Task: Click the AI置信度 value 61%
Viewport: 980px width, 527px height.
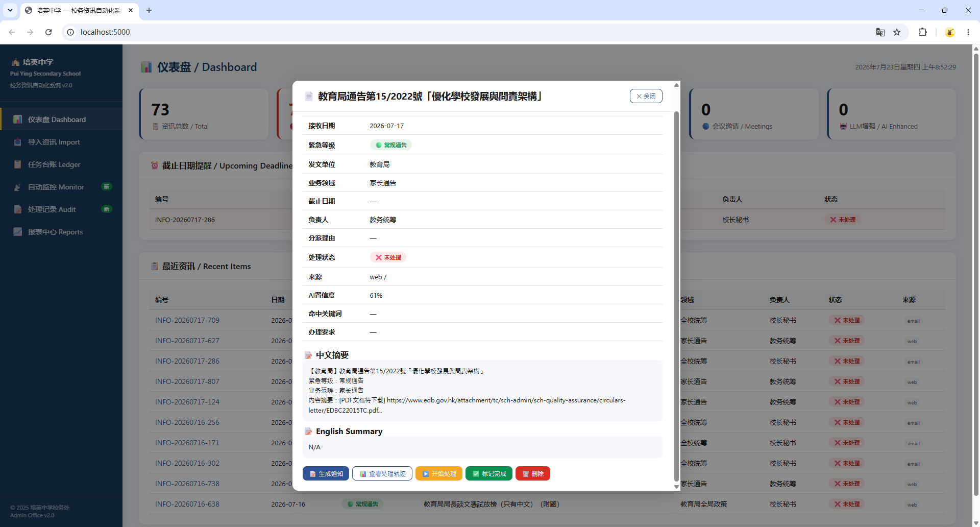Action: 376,295
